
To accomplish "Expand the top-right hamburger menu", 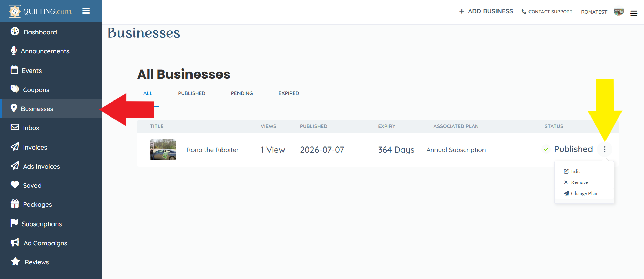I will tap(634, 14).
